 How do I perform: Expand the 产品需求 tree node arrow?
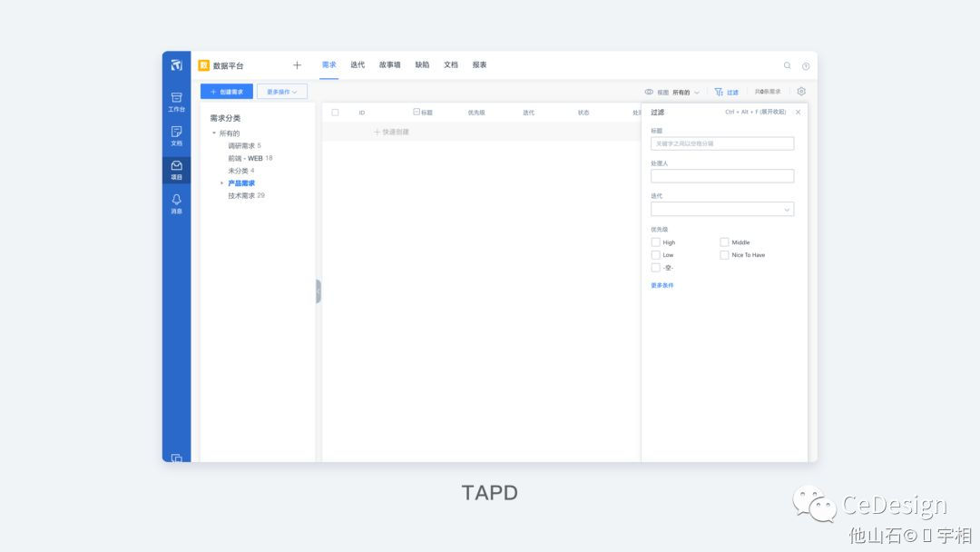click(x=222, y=183)
